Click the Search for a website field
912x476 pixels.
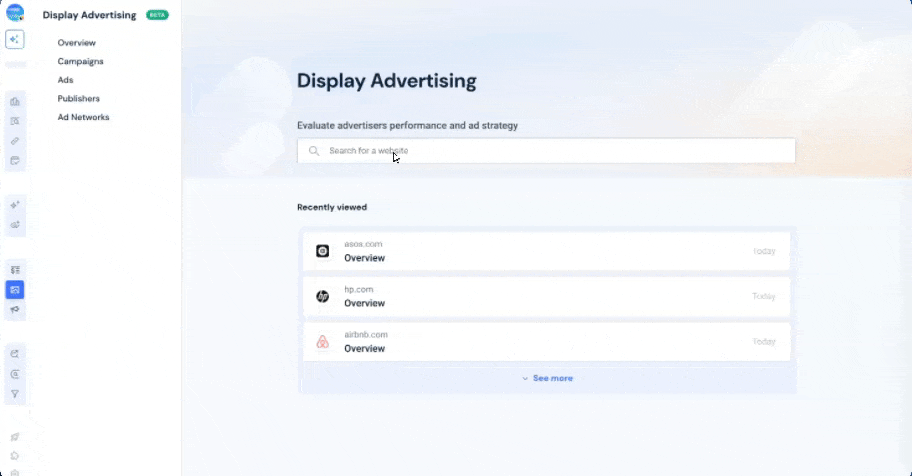coord(546,151)
